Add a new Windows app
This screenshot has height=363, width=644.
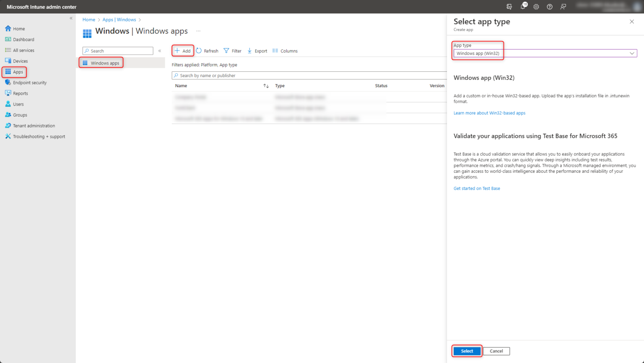[182, 50]
